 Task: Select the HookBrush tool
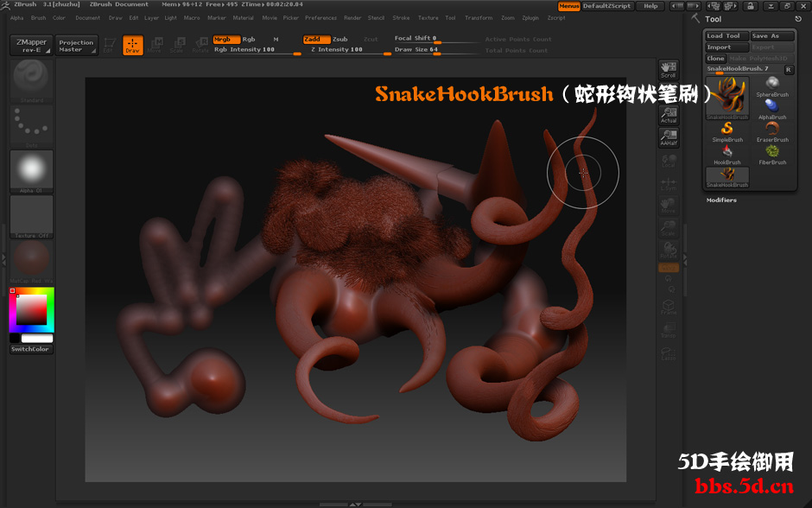pos(727,155)
